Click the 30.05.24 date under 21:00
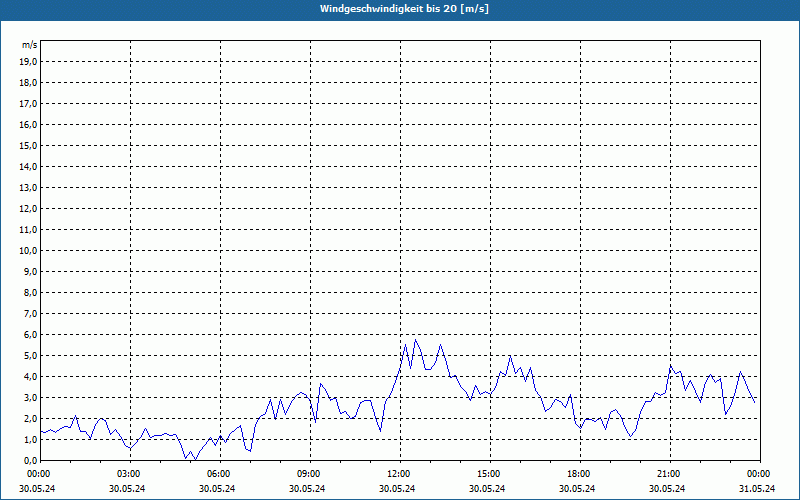 [x=667, y=488]
